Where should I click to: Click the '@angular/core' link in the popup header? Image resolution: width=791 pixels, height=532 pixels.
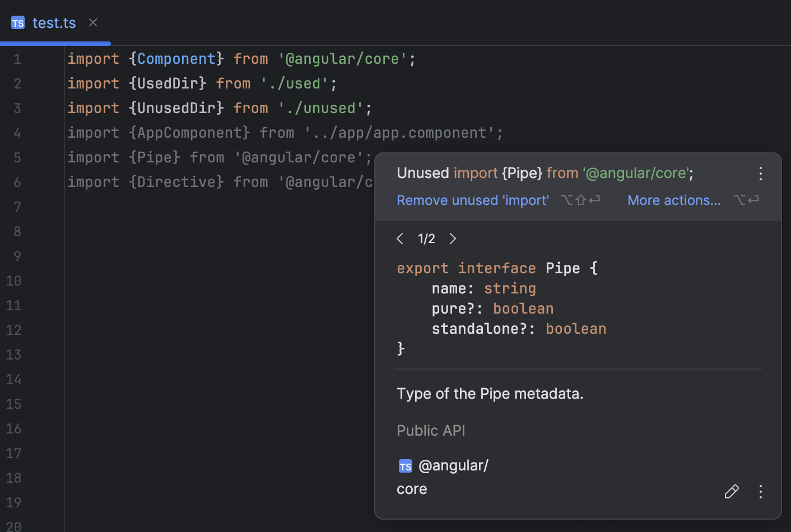click(636, 173)
